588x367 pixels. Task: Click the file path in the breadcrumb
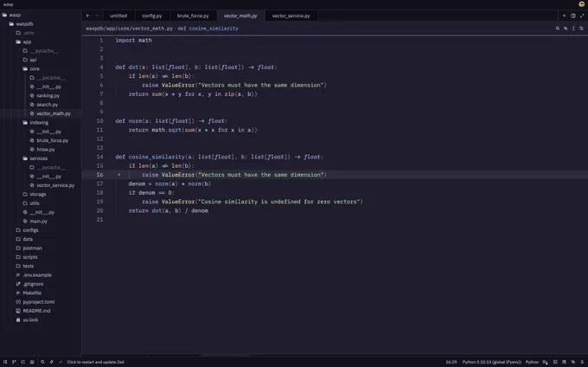click(129, 29)
